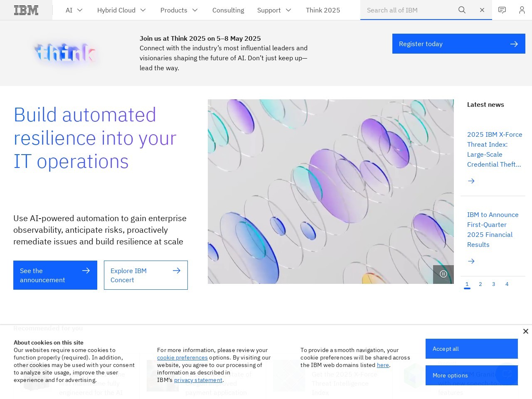Click the Accept all cookies button
The height and width of the screenshot is (399, 532).
point(471,349)
